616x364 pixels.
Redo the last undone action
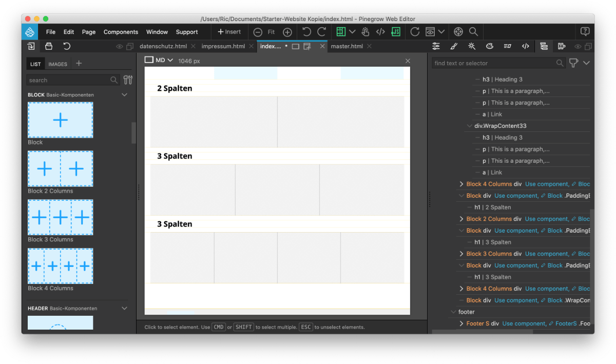point(321,32)
